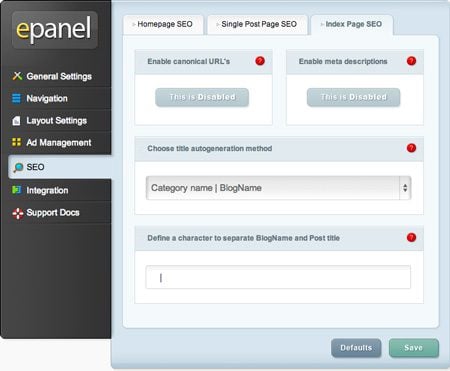The height and width of the screenshot is (371, 450).
Task: Toggle meta descriptions Disabled switch
Action: pyautogui.click(x=353, y=97)
